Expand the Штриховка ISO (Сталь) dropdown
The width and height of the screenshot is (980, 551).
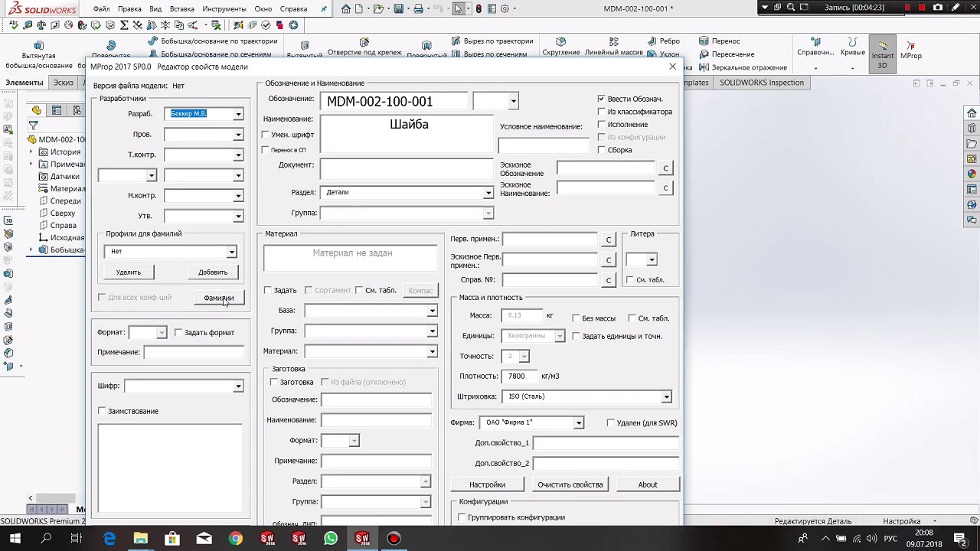point(666,396)
